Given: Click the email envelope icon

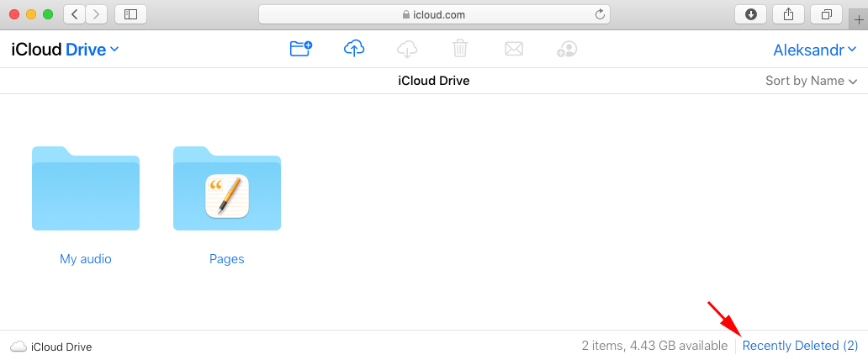Looking at the screenshot, I should [514, 50].
